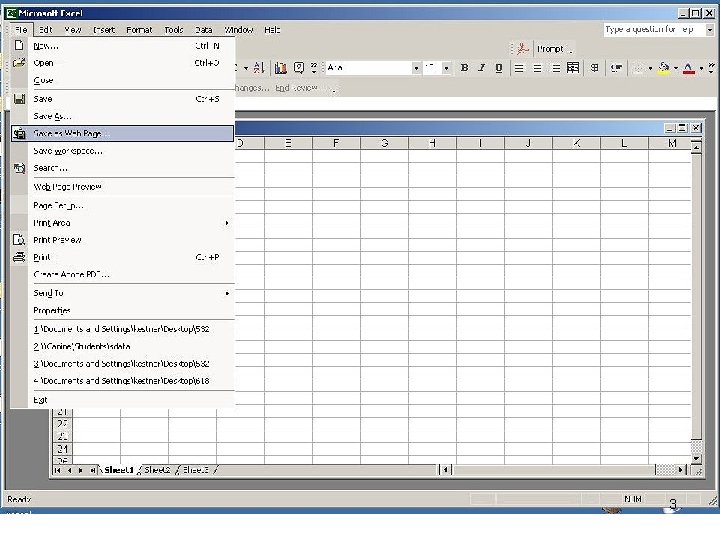Align text left
The image size is (720, 540).
[519, 68]
